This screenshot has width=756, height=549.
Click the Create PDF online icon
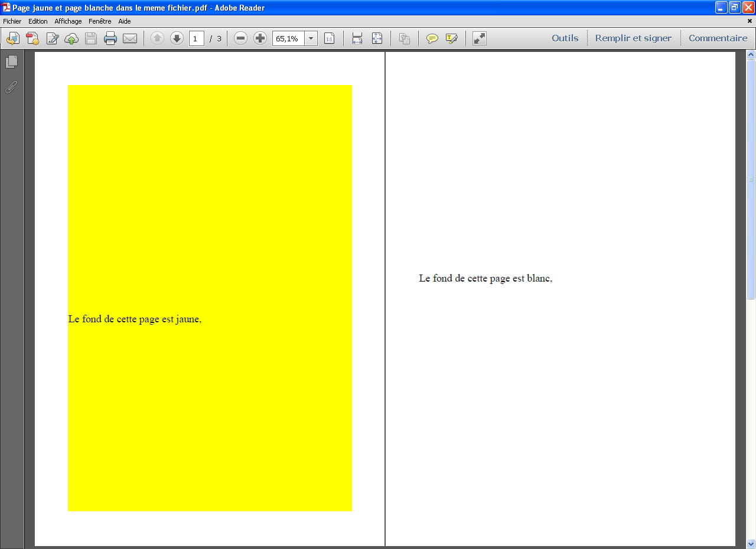tap(32, 38)
